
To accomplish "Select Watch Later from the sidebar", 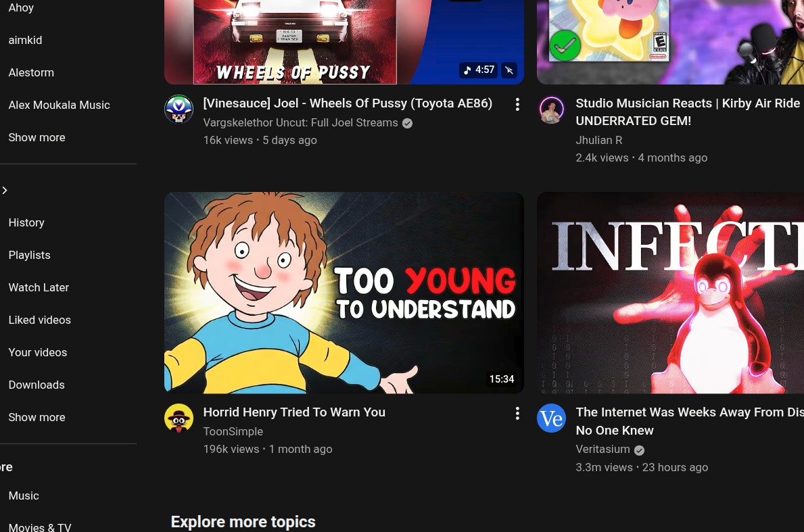I will 39,287.
